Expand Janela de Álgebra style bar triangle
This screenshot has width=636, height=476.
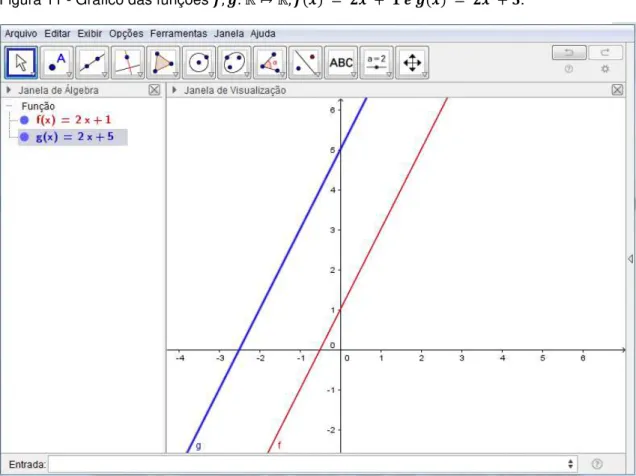pyautogui.click(x=9, y=90)
